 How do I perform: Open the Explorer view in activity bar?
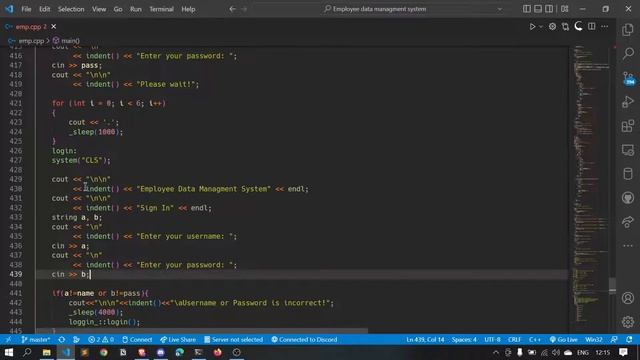click(628, 29)
